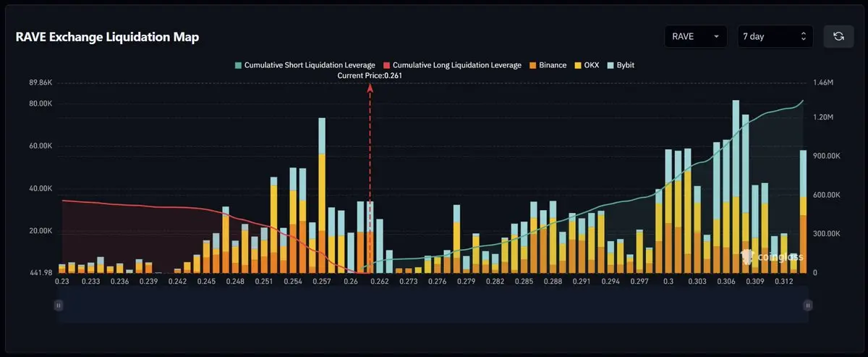The image size is (868, 357).
Task: Click the left axis value 80.00K
Action: click(40, 104)
